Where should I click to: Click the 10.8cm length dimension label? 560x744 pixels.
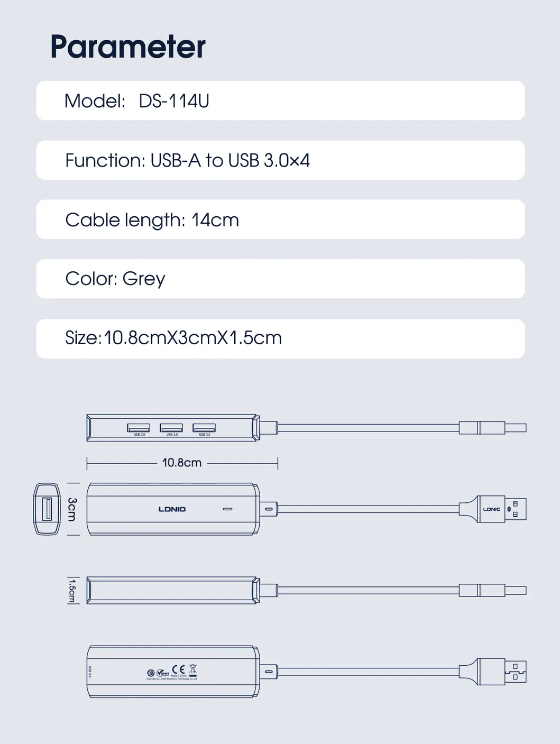[x=181, y=463]
